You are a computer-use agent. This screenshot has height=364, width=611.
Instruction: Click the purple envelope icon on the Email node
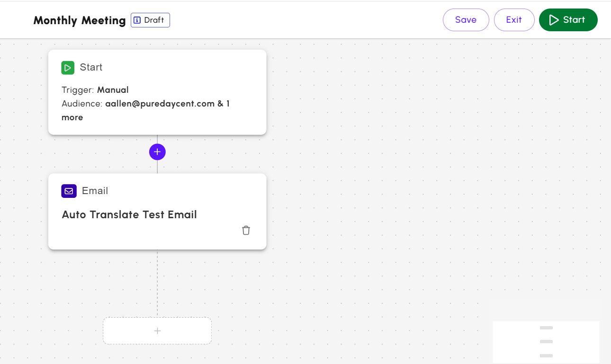click(69, 191)
